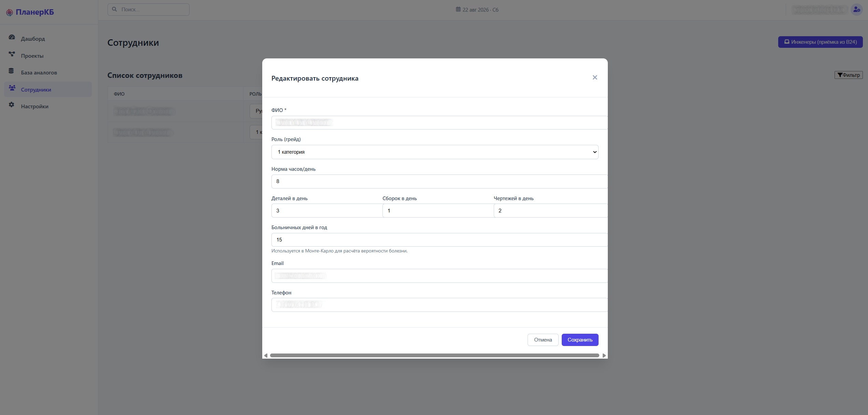Focus the Сборок в день field
The height and width of the screenshot is (415, 868).
438,211
